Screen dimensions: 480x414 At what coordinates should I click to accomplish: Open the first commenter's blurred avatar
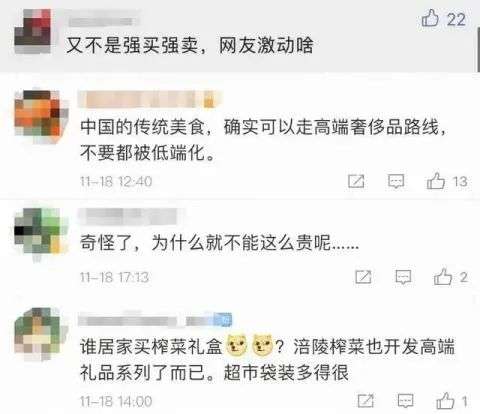[33, 31]
